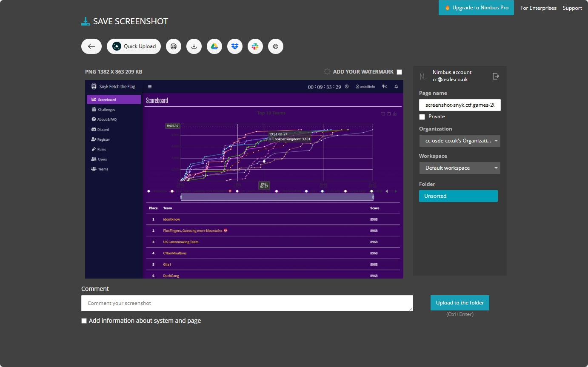Image resolution: width=588 pixels, height=367 pixels.
Task: Share screenshot to Slack
Action: (255, 46)
